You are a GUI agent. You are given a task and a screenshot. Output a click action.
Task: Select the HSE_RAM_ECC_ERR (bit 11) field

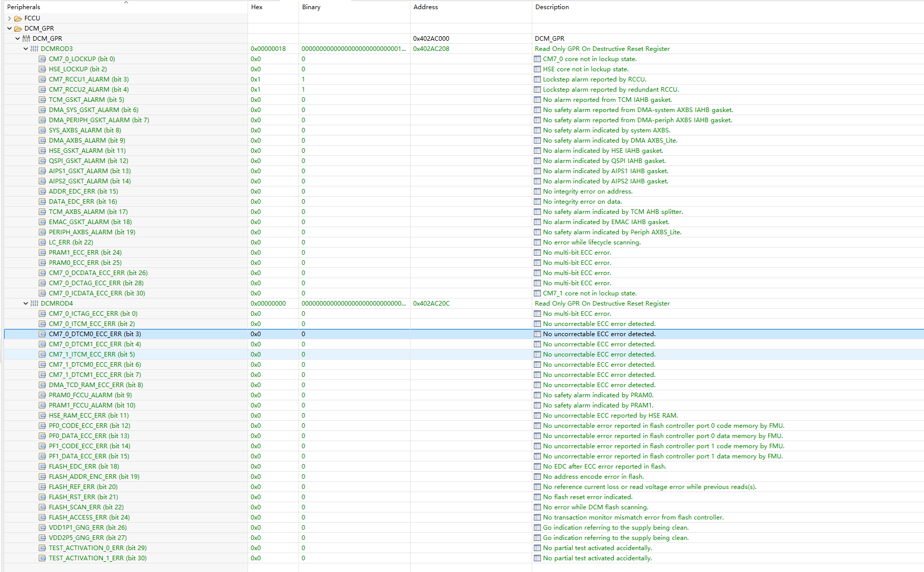pyautogui.click(x=89, y=416)
